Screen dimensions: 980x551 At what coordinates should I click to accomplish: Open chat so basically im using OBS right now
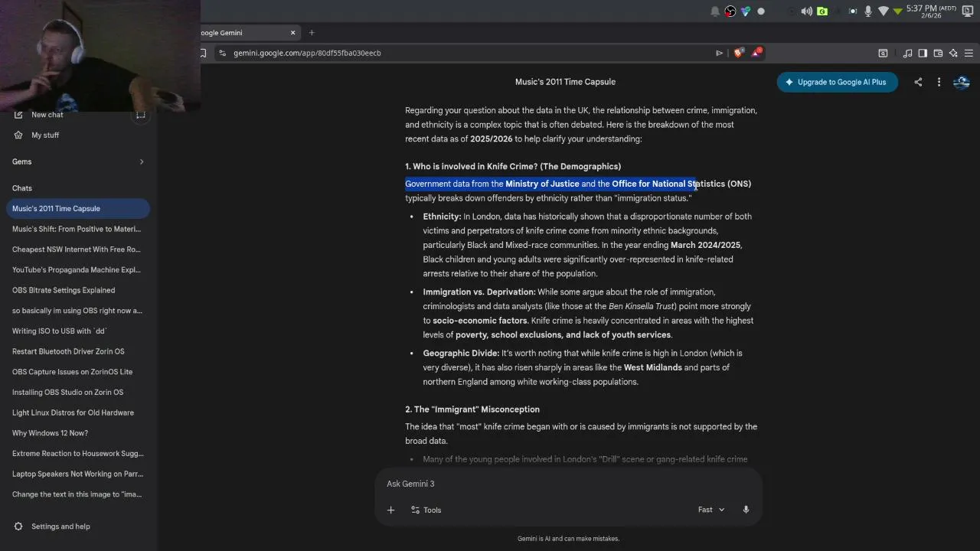[77, 311]
